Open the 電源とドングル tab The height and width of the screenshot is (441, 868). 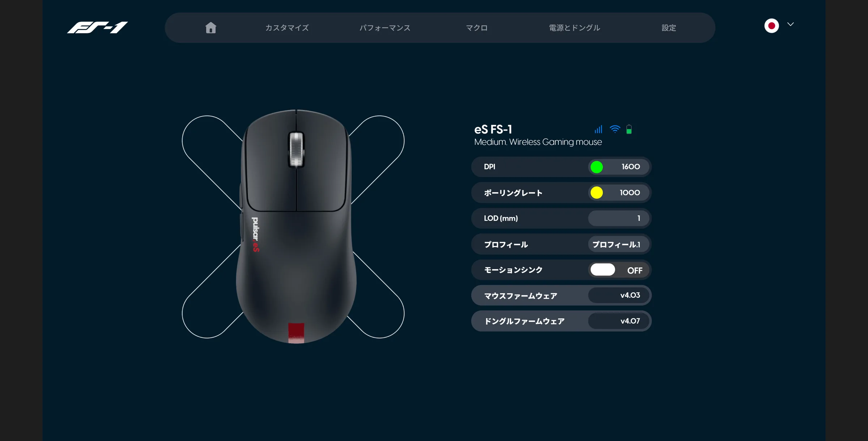575,28
